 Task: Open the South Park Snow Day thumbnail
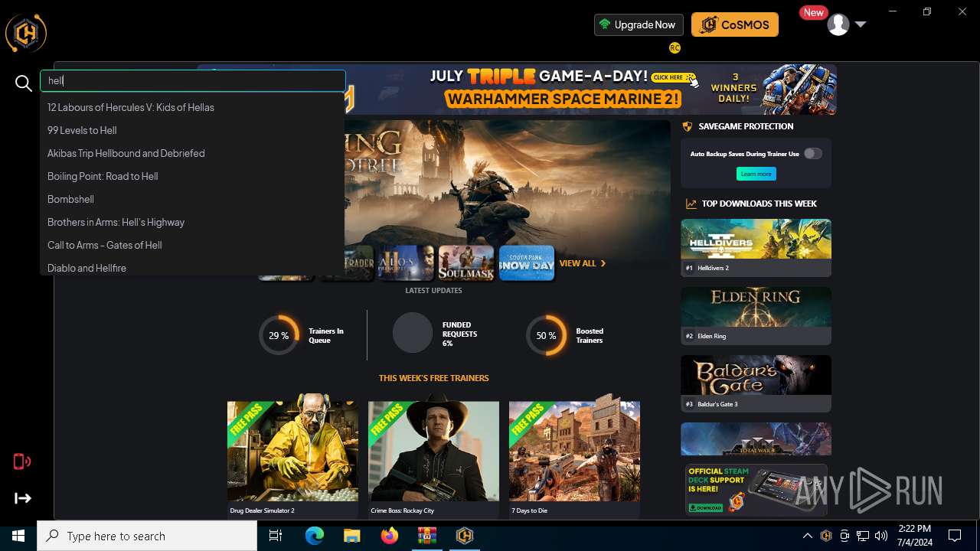coord(527,262)
